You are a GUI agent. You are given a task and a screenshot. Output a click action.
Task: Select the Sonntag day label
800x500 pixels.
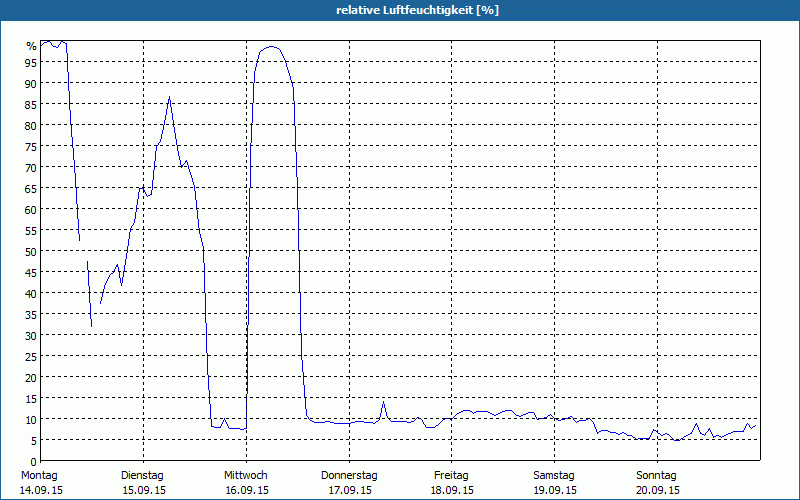click(x=656, y=476)
